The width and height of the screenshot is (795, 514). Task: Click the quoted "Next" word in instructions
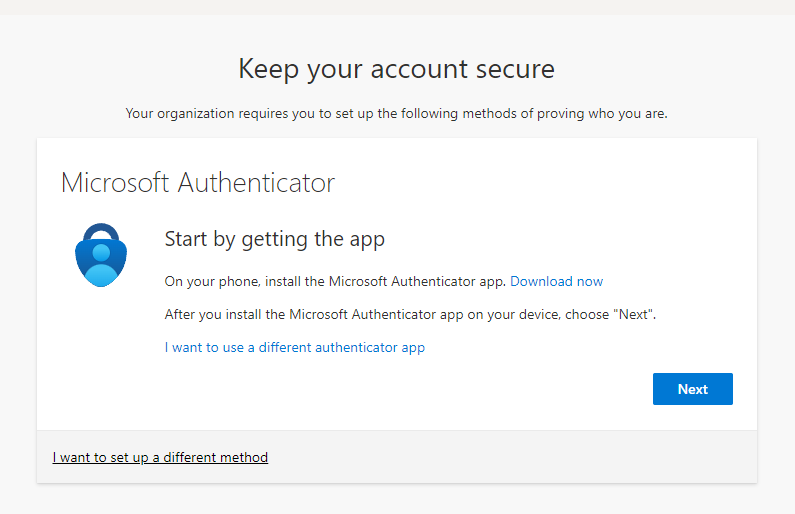pyautogui.click(x=633, y=314)
